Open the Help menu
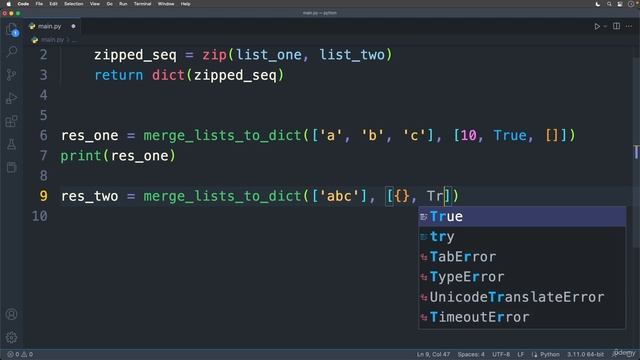The image size is (640, 360). [185, 4]
